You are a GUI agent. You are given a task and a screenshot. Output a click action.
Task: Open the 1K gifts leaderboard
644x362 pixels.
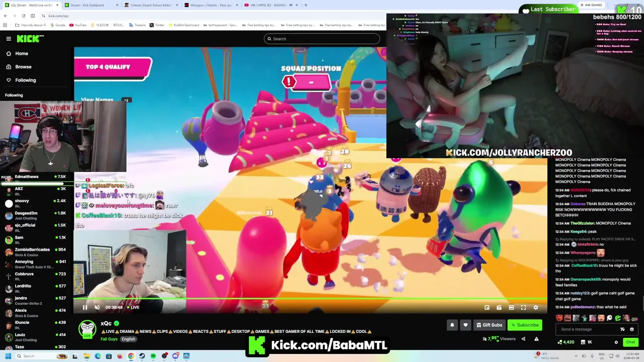(x=586, y=342)
